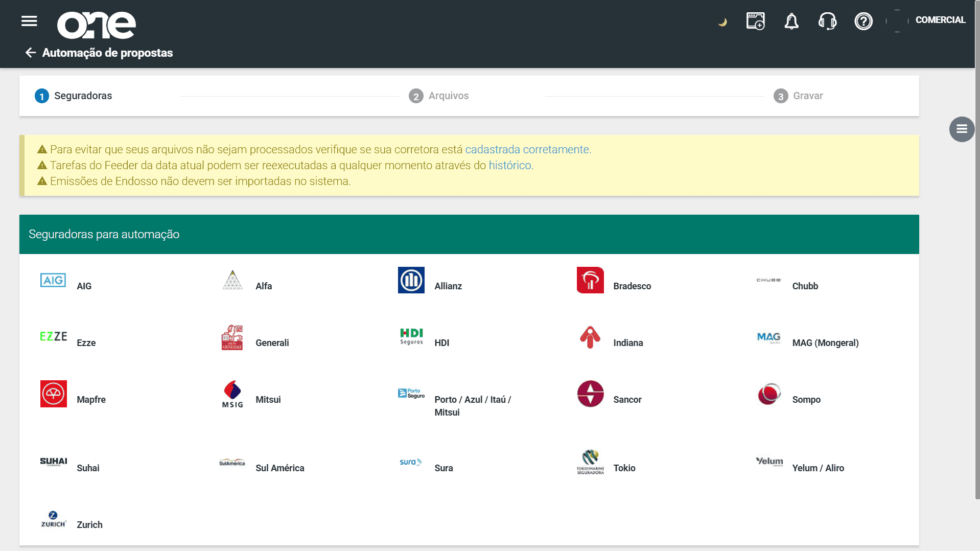
Task: Open headset support icon
Action: click(x=827, y=21)
